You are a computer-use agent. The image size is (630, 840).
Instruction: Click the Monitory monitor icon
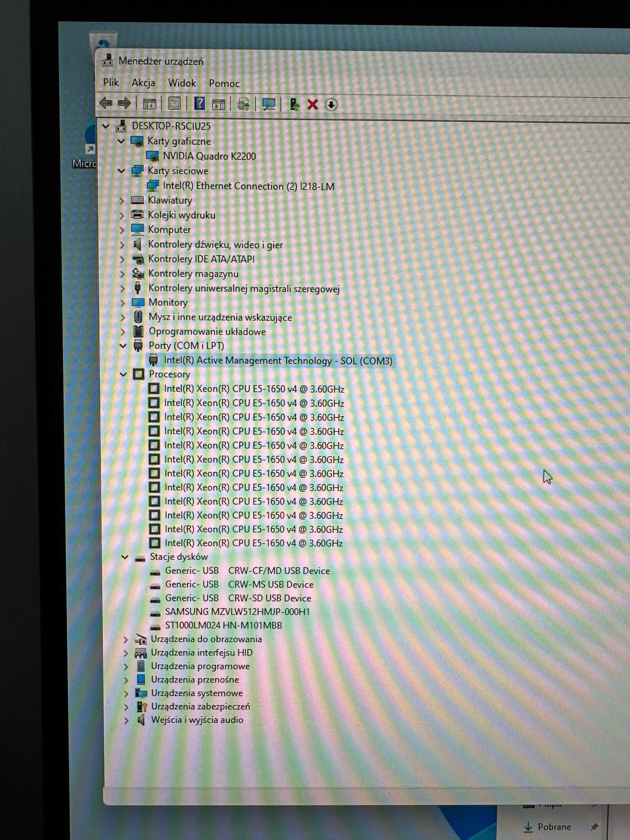click(138, 303)
